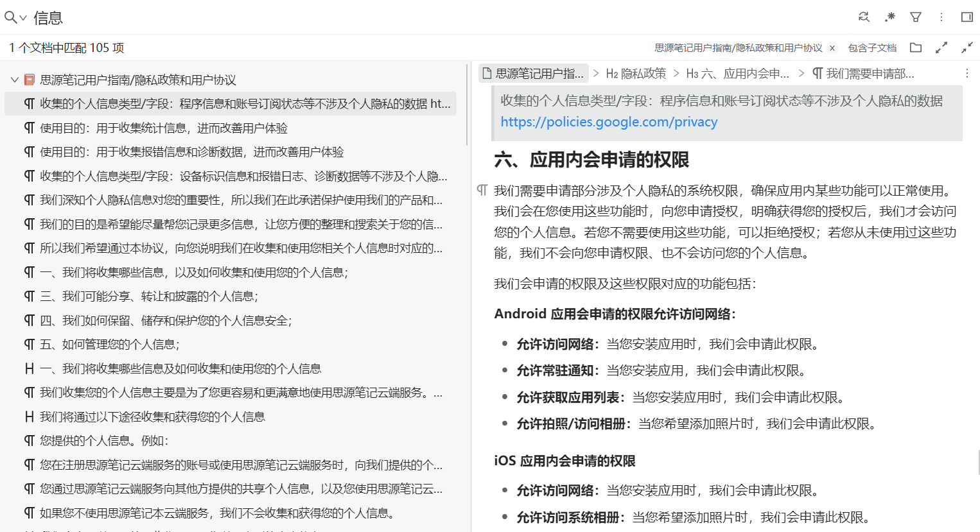Screen dimensions: 980x532
Task: Select heading result 我们将通过以下途径收集和获得
Action: pyautogui.click(x=231, y=417)
